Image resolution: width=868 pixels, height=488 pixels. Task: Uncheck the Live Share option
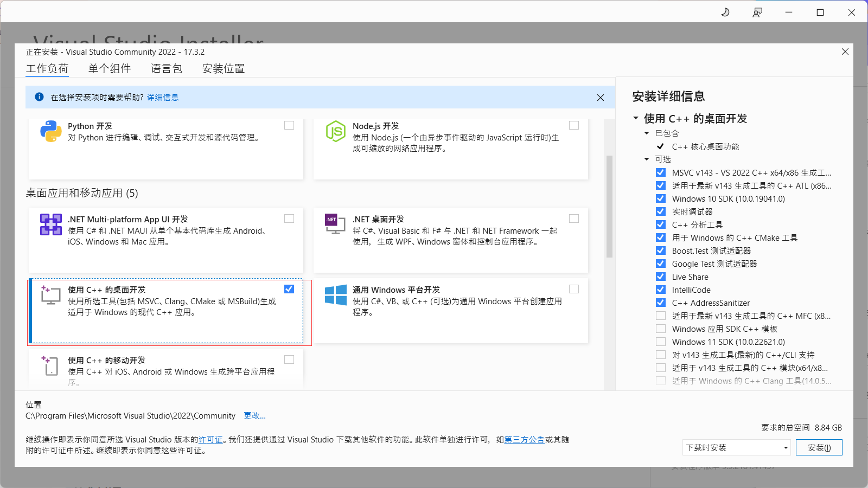click(661, 277)
